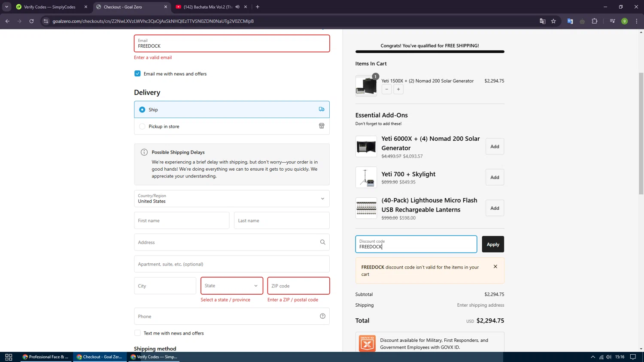644x362 pixels.
Task: Click the Chrome profile avatar icon
Action: coord(624,21)
